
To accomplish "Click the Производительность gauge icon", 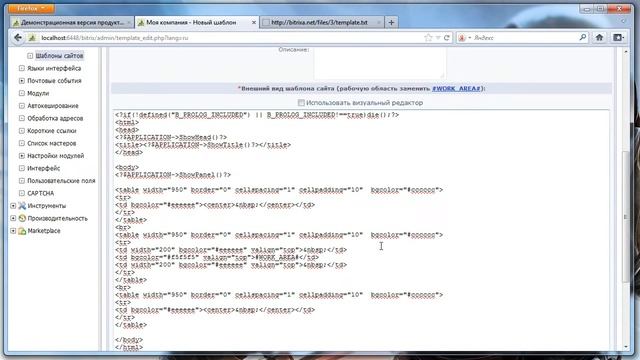I will pos(22,218).
